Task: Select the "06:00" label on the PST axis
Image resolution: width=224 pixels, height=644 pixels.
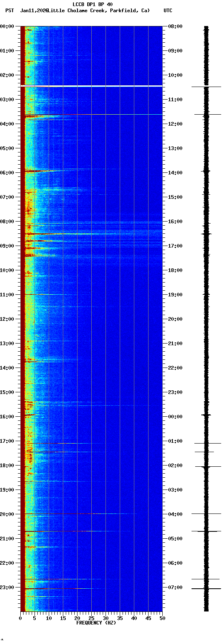Action: [x=7, y=173]
